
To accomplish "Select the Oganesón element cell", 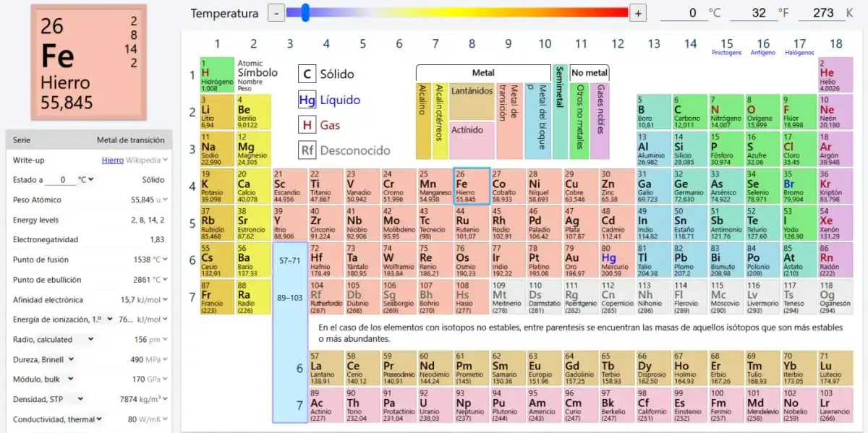I will [835, 298].
